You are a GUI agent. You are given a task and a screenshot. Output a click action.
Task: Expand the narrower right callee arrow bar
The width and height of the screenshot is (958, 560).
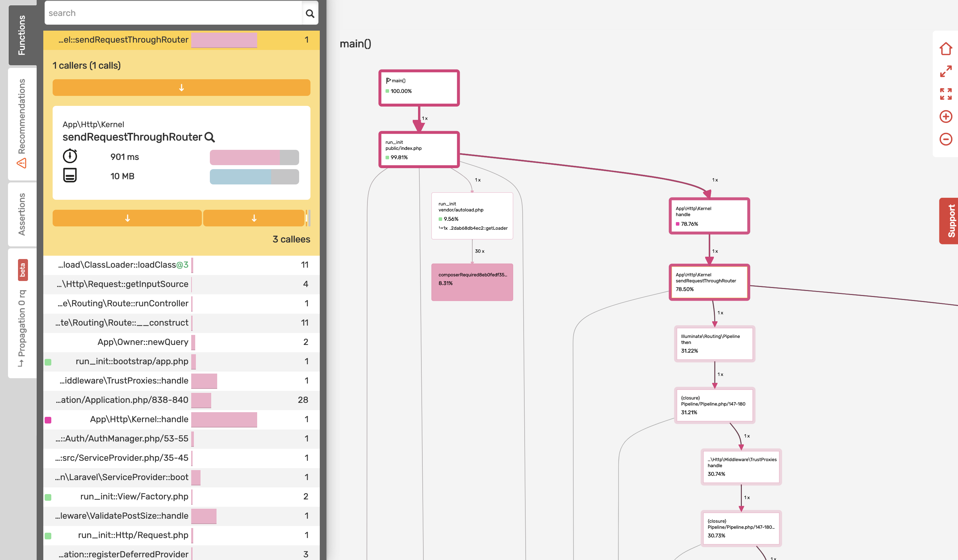tap(254, 218)
